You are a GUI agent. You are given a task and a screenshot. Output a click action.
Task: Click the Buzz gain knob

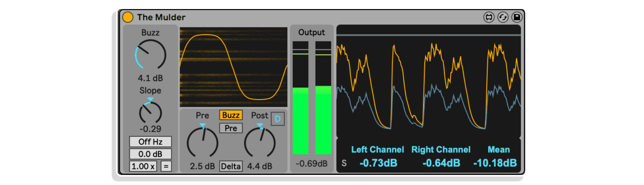(150, 55)
